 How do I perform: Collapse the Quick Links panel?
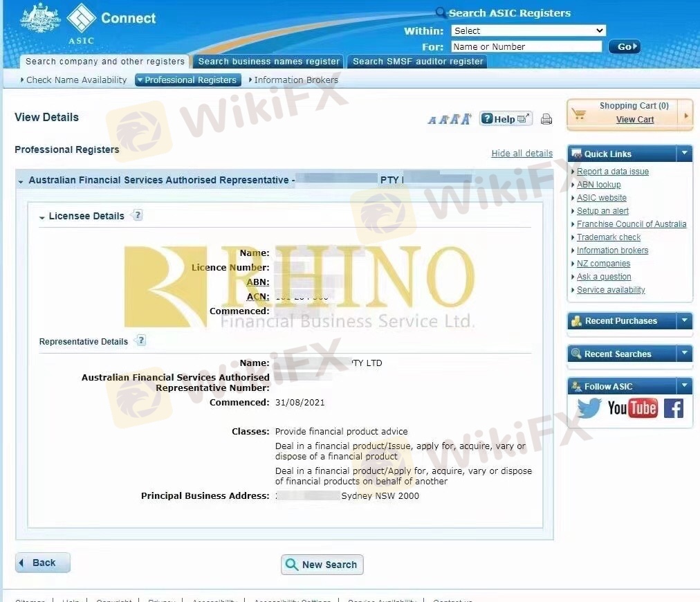[684, 154]
